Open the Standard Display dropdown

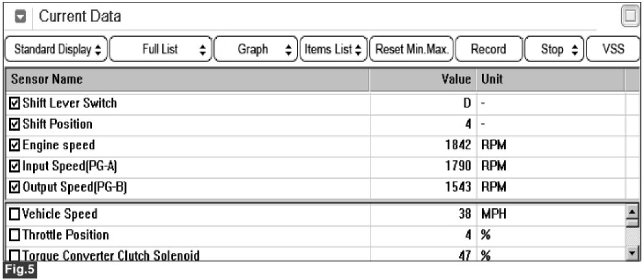(56, 49)
